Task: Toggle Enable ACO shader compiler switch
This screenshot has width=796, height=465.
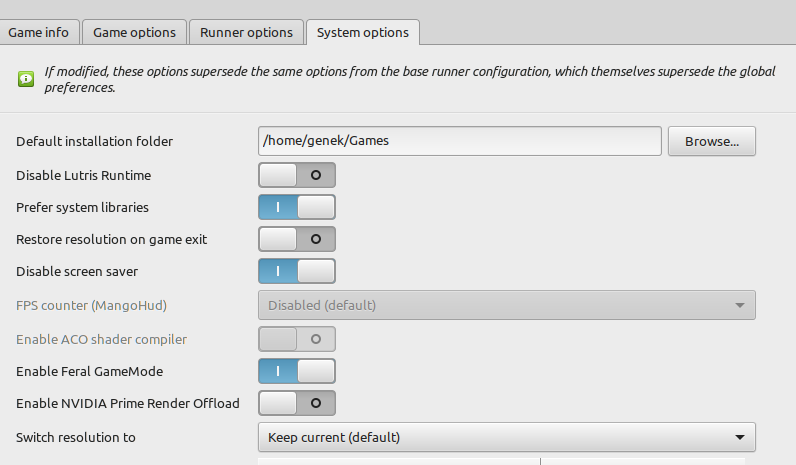Action: tap(297, 339)
